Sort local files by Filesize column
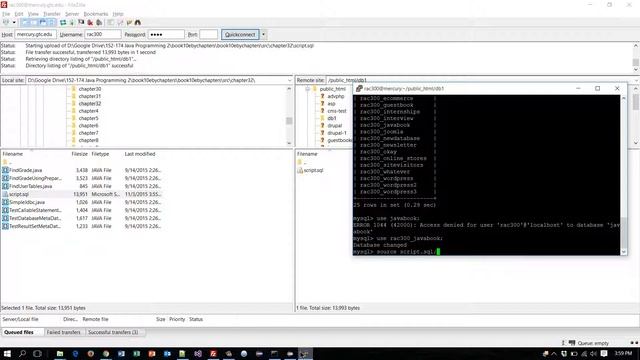This screenshot has height=360, width=640. (79, 154)
